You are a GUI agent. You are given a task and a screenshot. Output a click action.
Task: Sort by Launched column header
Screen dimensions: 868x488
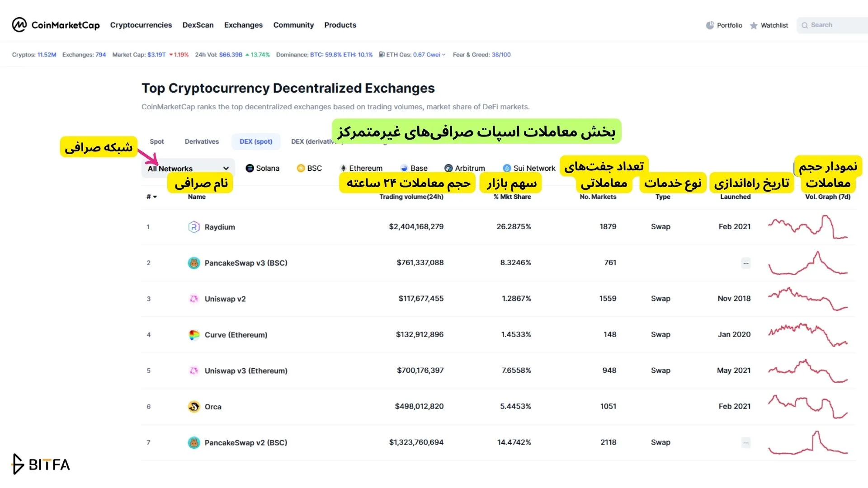pyautogui.click(x=736, y=197)
